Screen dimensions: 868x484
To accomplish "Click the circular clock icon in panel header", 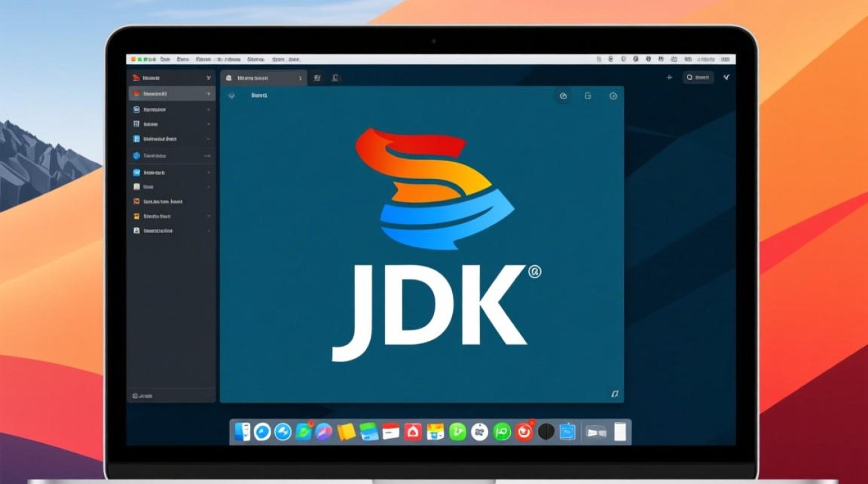I will pyautogui.click(x=563, y=96).
